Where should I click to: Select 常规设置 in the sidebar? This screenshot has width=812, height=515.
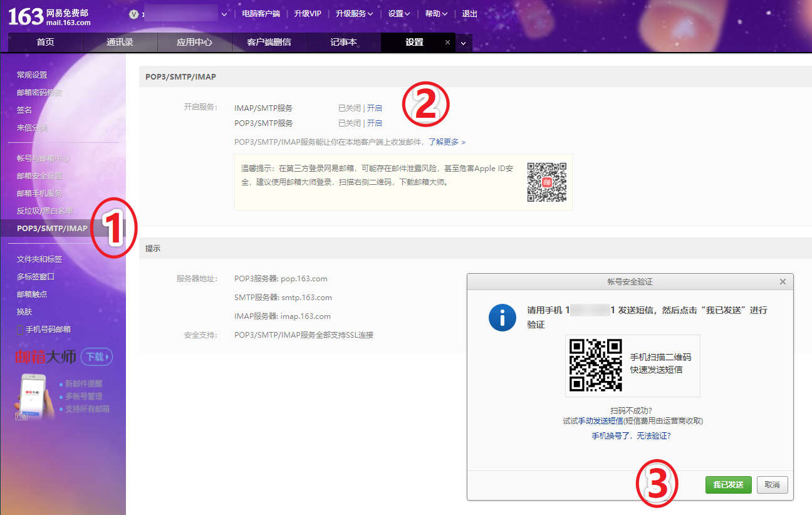32,75
